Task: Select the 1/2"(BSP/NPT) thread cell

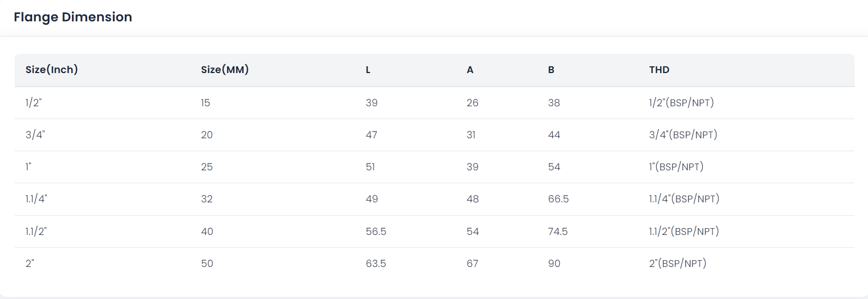Action: point(681,103)
